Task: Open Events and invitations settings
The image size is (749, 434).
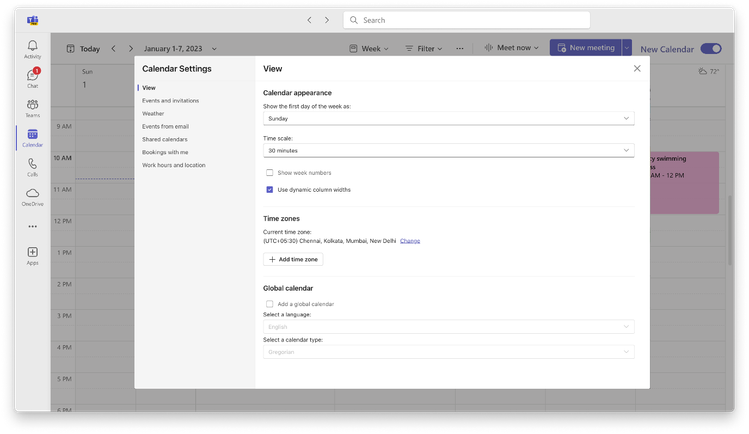Action: tap(171, 101)
